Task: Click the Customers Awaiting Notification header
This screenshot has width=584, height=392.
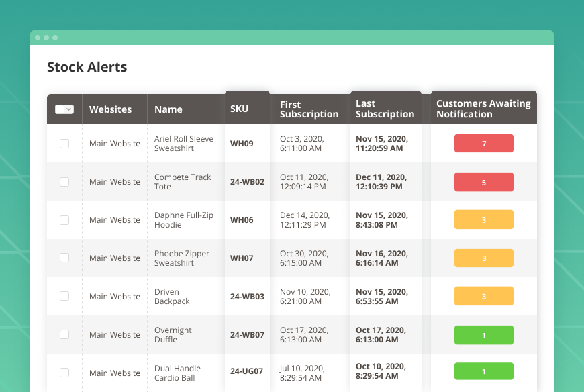Action: (483, 109)
